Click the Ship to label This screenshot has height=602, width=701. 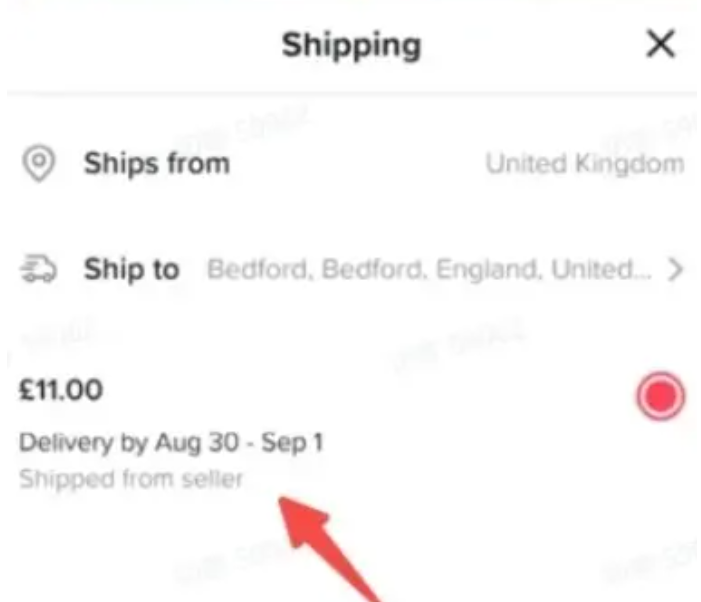click(x=131, y=270)
